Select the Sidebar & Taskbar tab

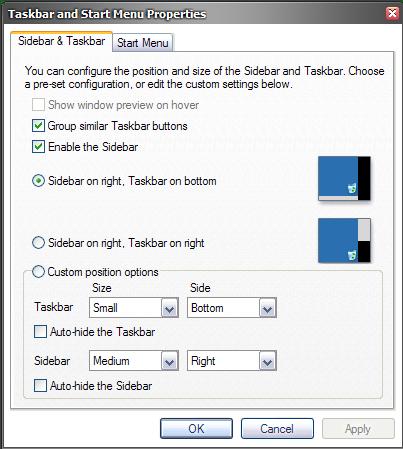pyautogui.click(x=62, y=41)
